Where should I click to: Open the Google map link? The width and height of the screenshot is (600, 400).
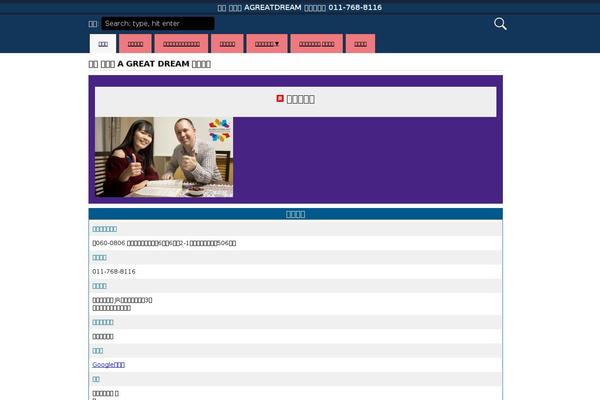point(108,365)
